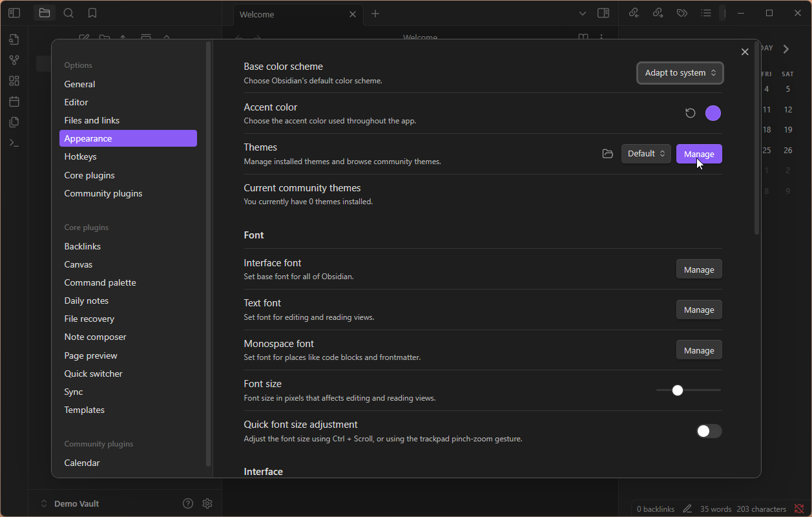Open Note composer plugin options

128,337
